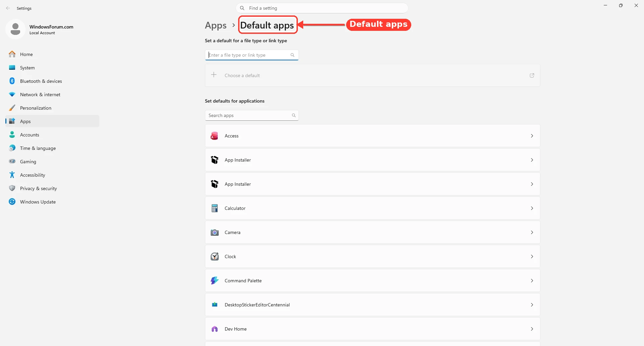Click the file type search magnifier
Screen dimensions: 644x346
(x=292, y=55)
